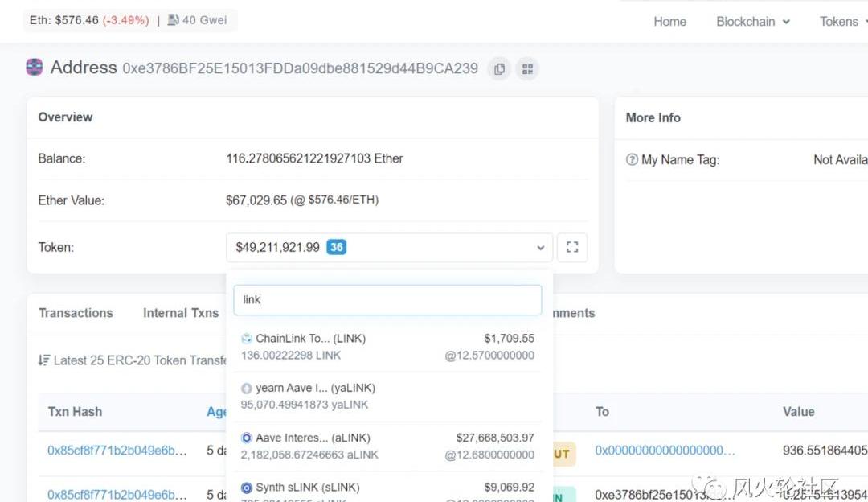Click the copy address icon

tap(499, 69)
